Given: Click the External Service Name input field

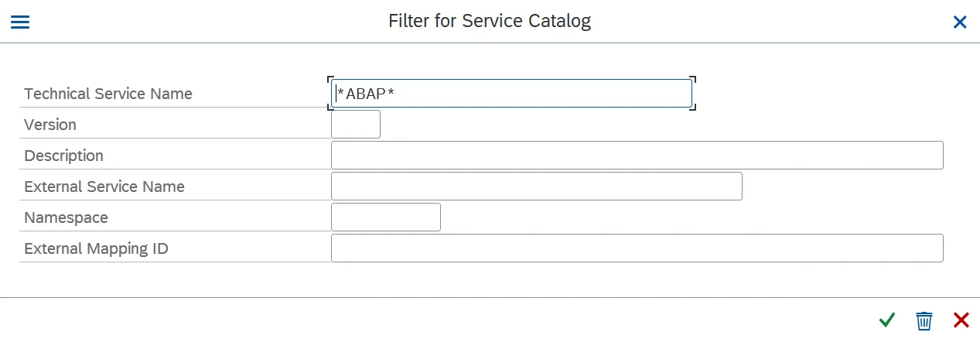Looking at the screenshot, I should (x=536, y=187).
